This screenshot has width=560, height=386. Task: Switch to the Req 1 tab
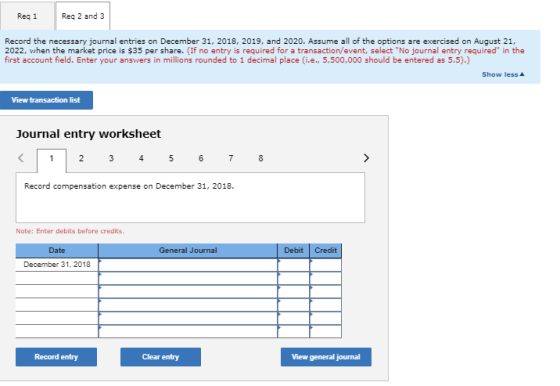[x=28, y=16]
